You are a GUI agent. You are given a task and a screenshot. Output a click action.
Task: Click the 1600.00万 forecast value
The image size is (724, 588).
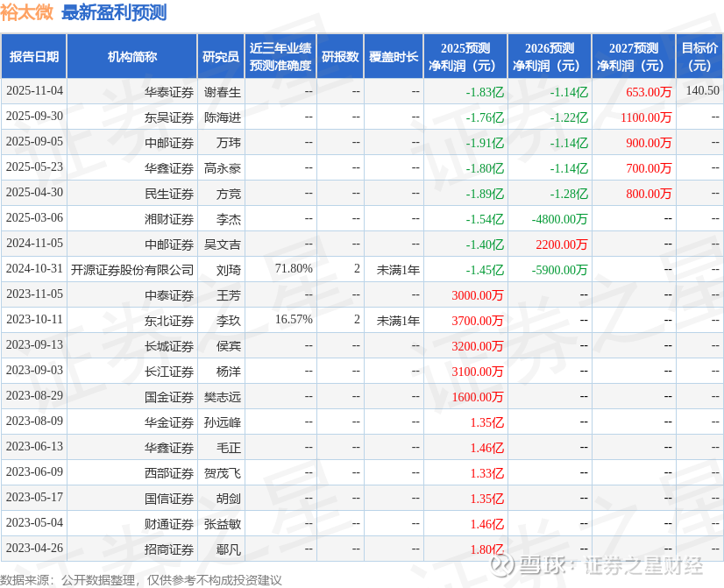click(478, 397)
